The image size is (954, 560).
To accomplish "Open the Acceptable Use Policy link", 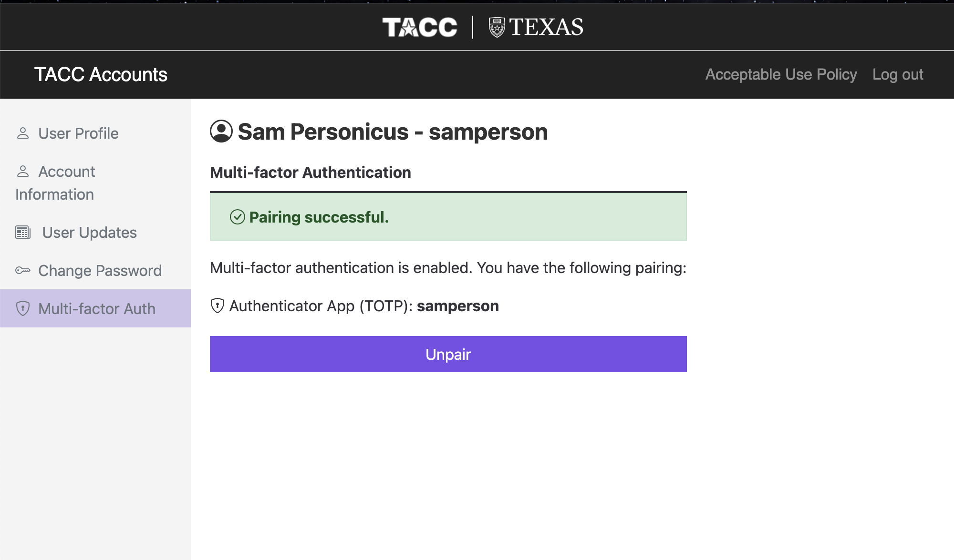I will 781,74.
